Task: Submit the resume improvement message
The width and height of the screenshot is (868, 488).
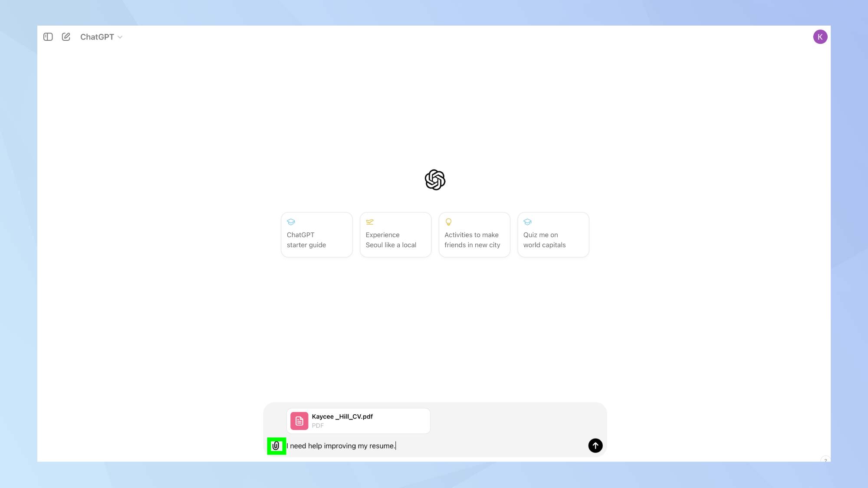Action: (595, 445)
